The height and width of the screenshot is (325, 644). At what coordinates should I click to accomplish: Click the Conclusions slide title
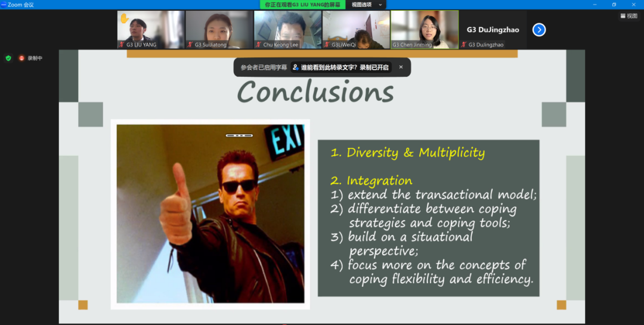315,91
